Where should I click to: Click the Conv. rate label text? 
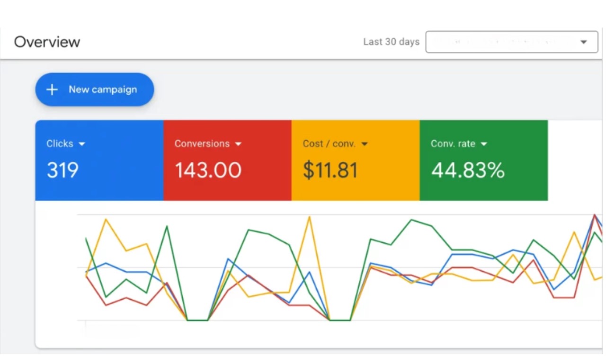click(x=453, y=143)
